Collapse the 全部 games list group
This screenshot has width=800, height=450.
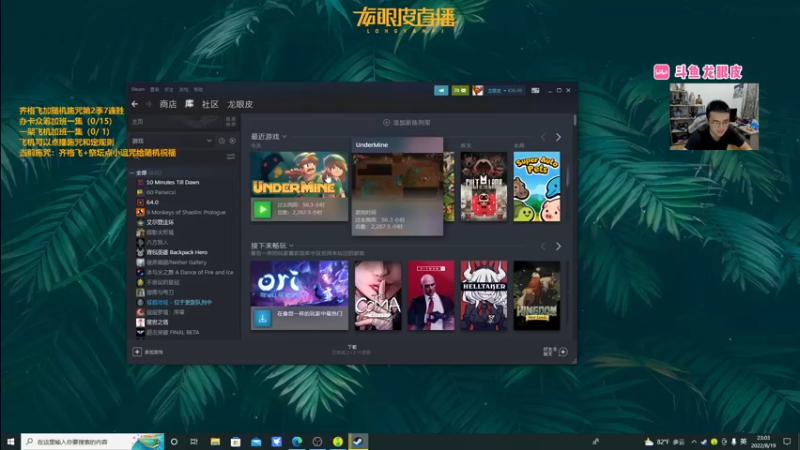click(x=132, y=172)
